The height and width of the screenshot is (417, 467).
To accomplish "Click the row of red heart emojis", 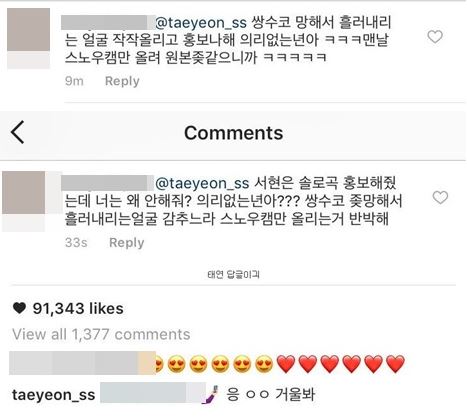I will click(341, 364).
